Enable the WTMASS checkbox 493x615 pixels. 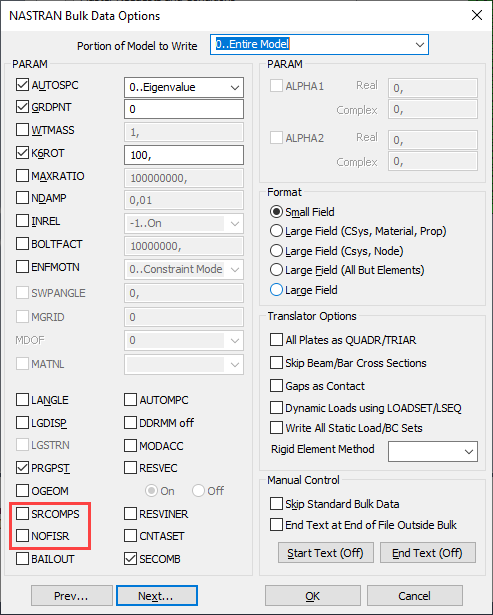pos(22,129)
